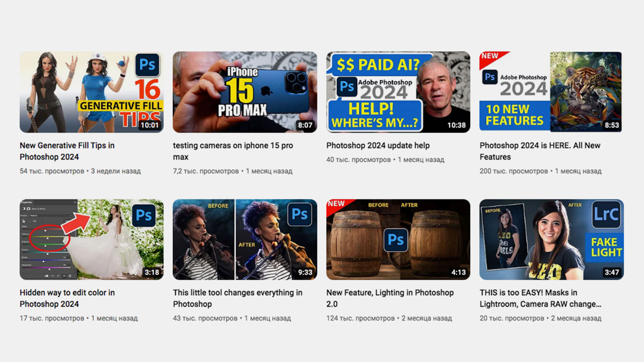Open the iPhone 15 Pro Max thumbnail
The width and height of the screenshot is (644, 362).
click(245, 92)
